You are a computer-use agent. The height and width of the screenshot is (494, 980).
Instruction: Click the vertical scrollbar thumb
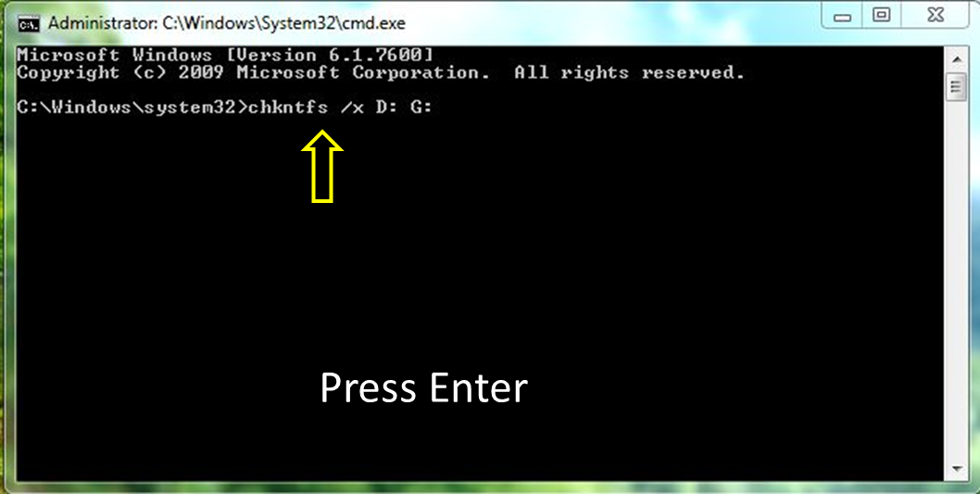956,87
